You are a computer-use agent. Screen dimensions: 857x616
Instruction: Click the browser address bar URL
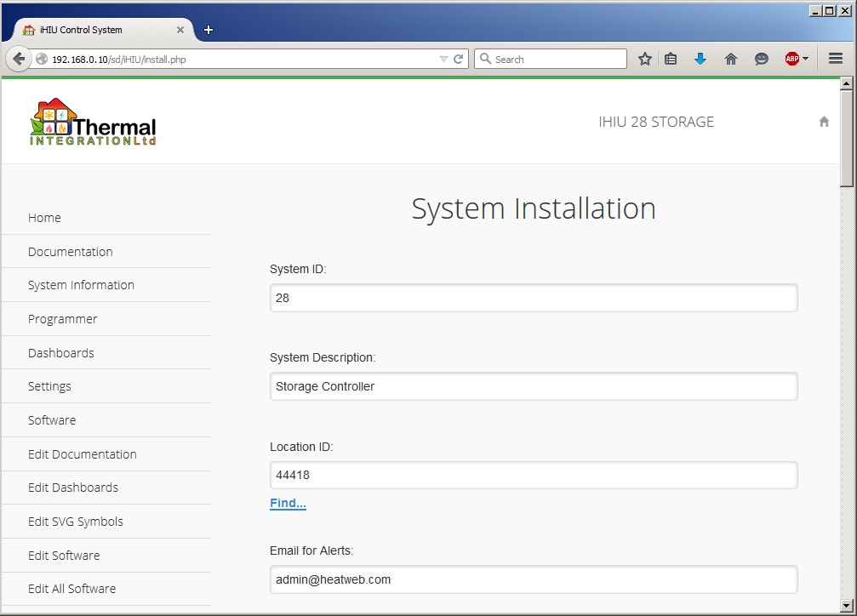(x=119, y=59)
